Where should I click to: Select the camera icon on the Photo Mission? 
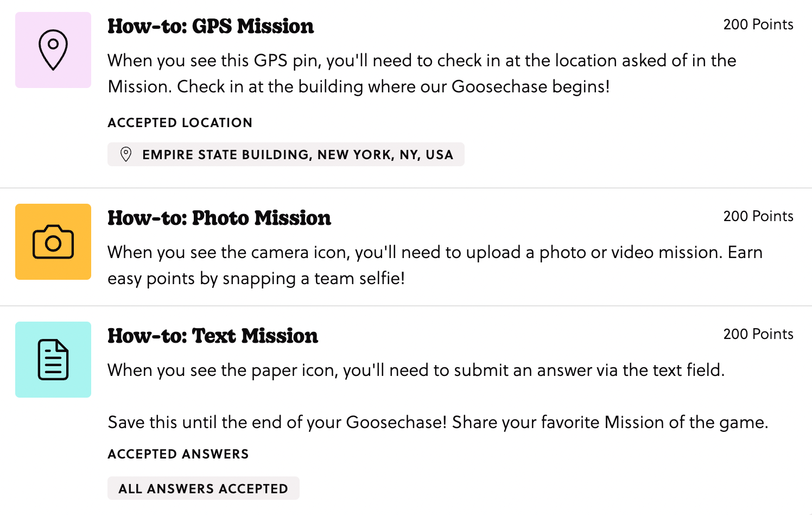click(x=53, y=242)
